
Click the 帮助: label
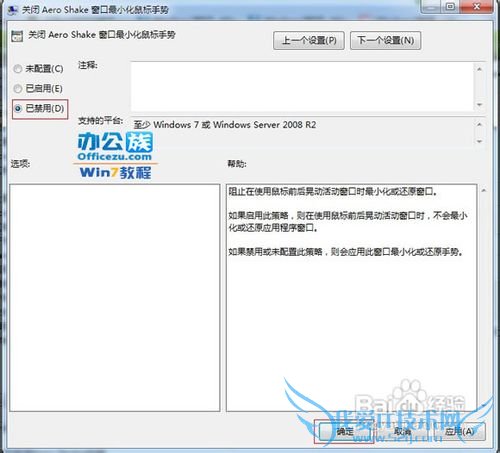[x=237, y=164]
